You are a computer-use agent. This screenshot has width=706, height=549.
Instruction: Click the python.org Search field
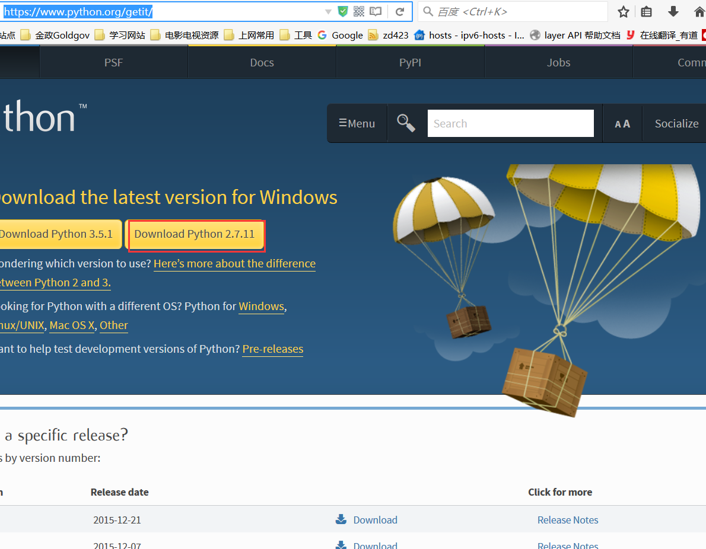tap(511, 123)
